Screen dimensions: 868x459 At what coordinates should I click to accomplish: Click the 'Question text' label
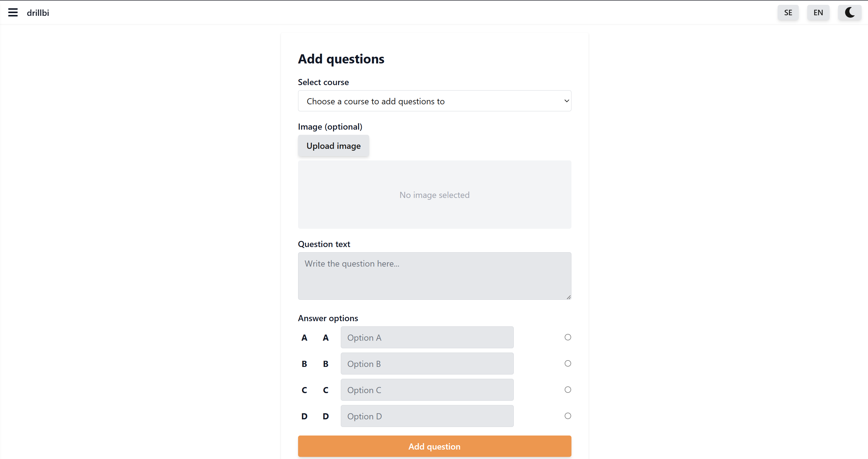324,244
